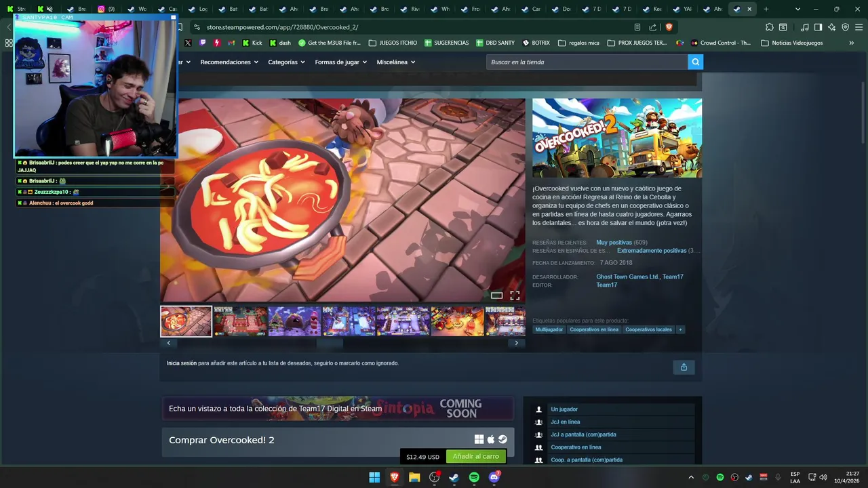
Task: Open Leo AI sparkle icon in toolbar
Action: (x=831, y=27)
